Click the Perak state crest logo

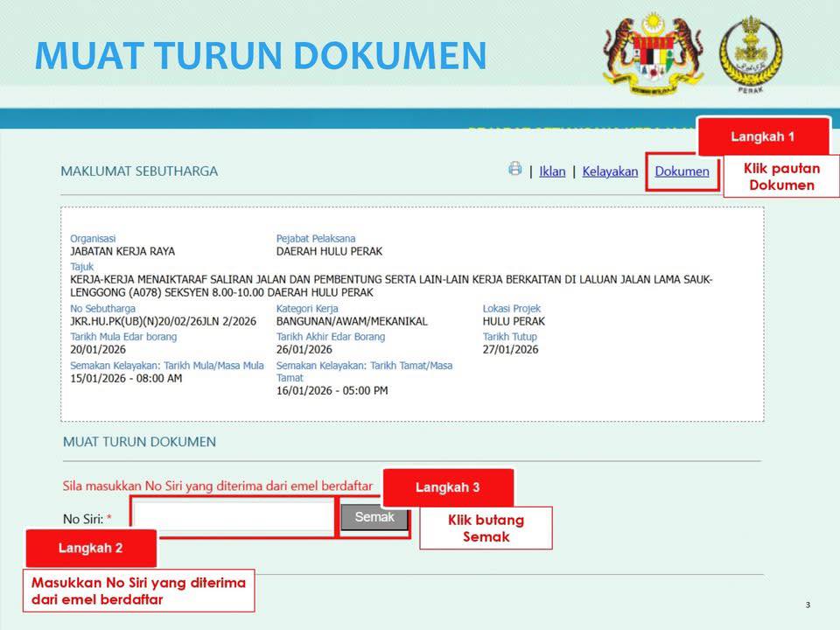(750, 51)
